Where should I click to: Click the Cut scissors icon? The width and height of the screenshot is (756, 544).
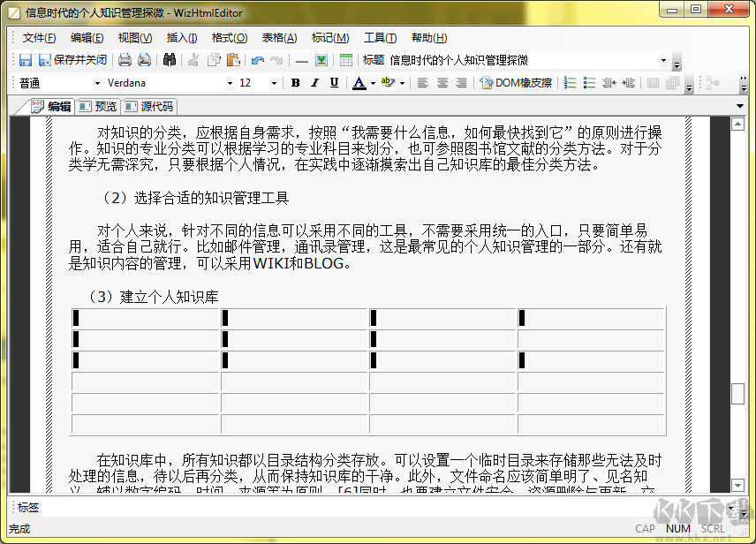pos(193,60)
